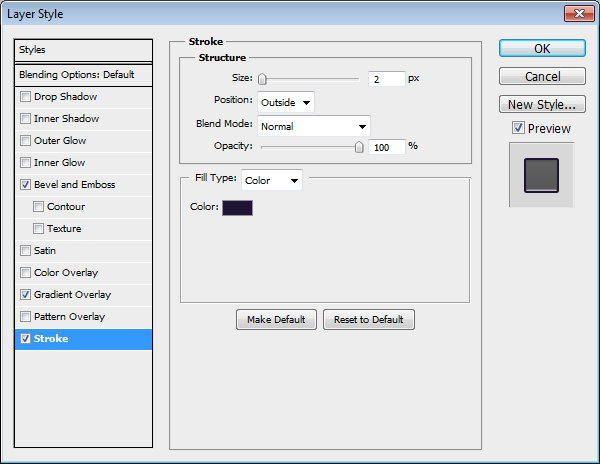The image size is (600, 464).
Task: Toggle the Preview checkbox
Action: [518, 128]
